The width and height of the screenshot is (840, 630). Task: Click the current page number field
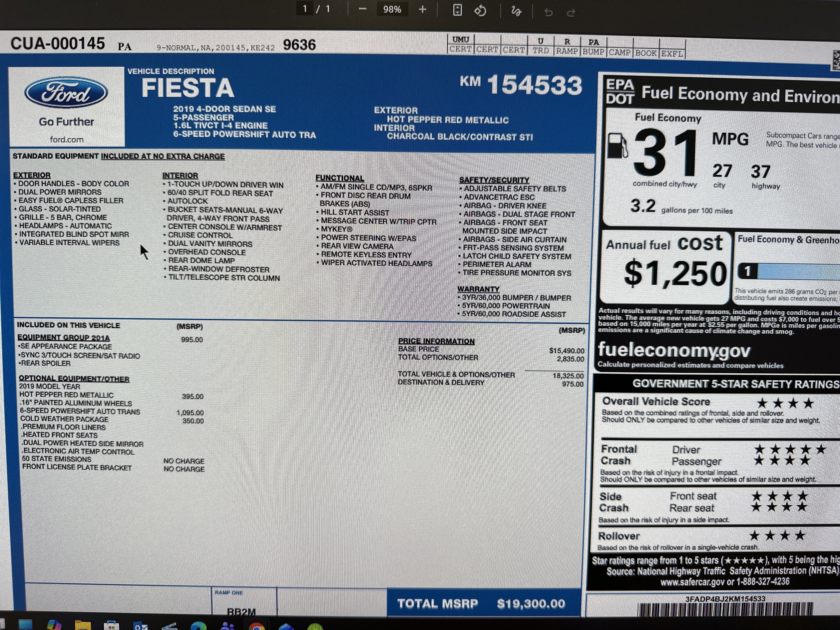pos(305,8)
